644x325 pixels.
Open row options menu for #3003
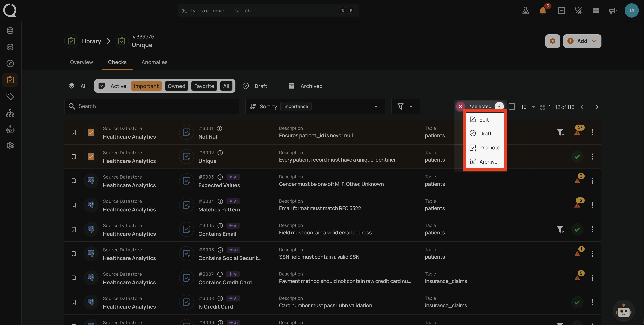tap(592, 181)
